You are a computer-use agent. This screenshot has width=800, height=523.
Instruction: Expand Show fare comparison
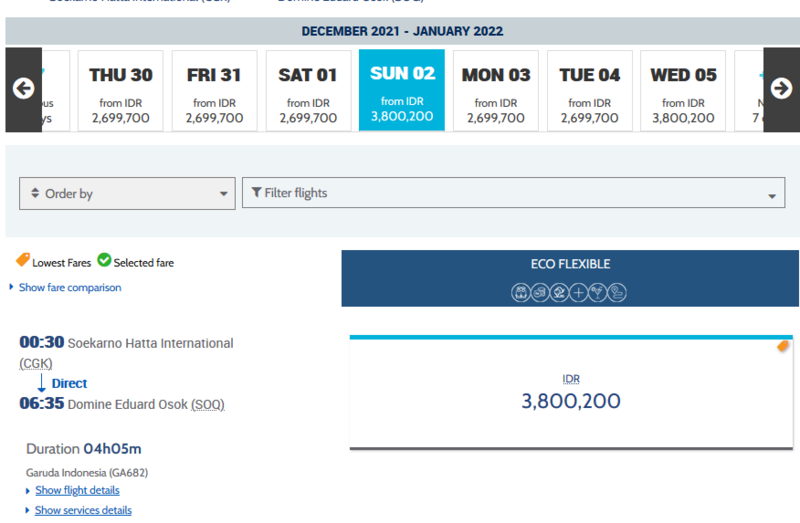[x=69, y=288]
